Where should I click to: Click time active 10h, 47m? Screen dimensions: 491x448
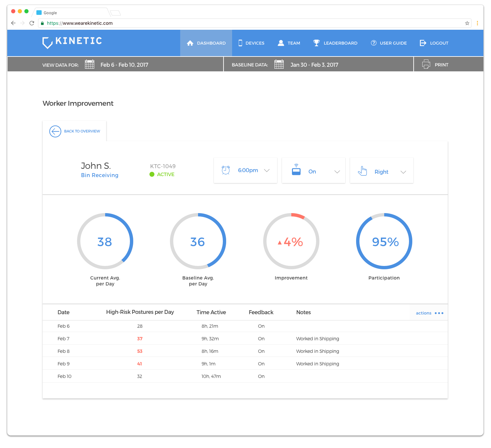(x=211, y=376)
